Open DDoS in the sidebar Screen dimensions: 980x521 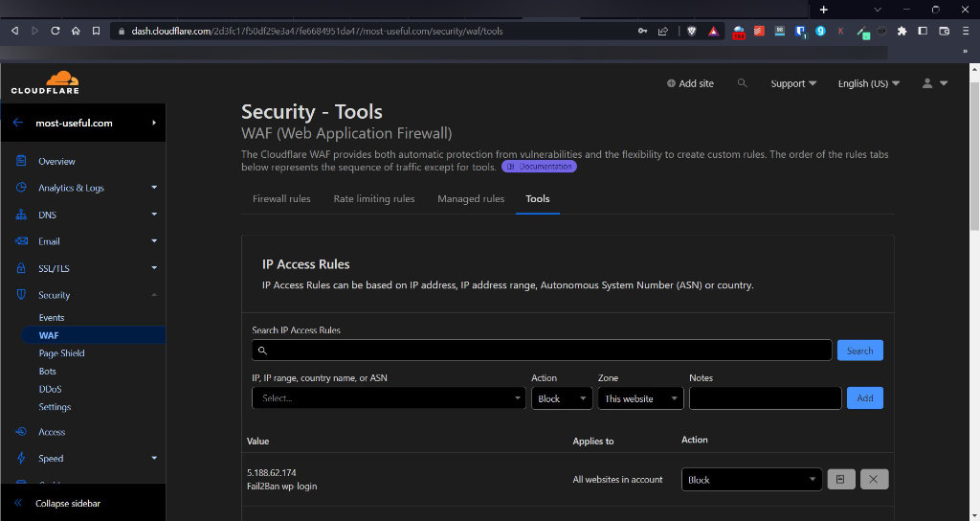[x=50, y=389]
